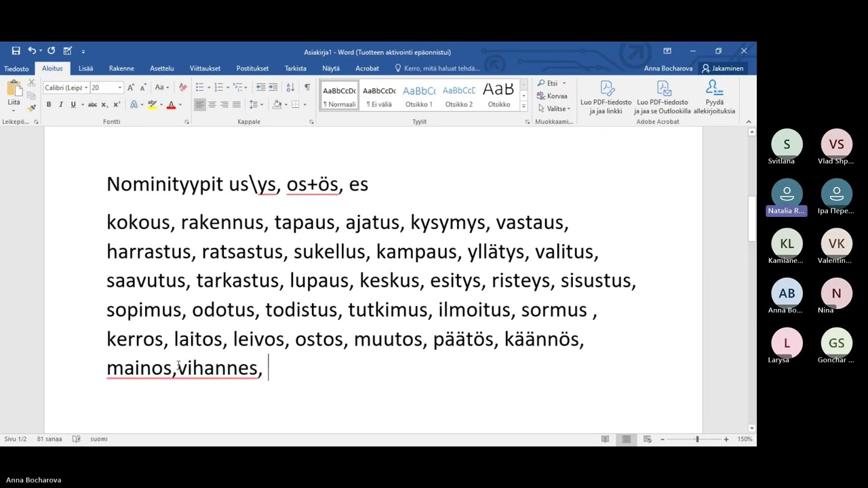
Task: Click Korvaa to replace text
Action: click(x=553, y=96)
